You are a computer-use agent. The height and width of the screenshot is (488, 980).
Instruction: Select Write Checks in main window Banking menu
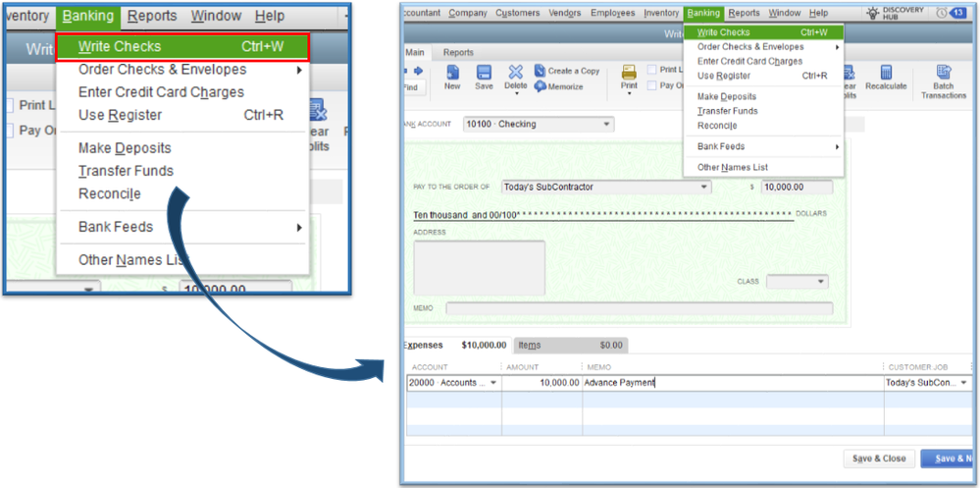(763, 31)
